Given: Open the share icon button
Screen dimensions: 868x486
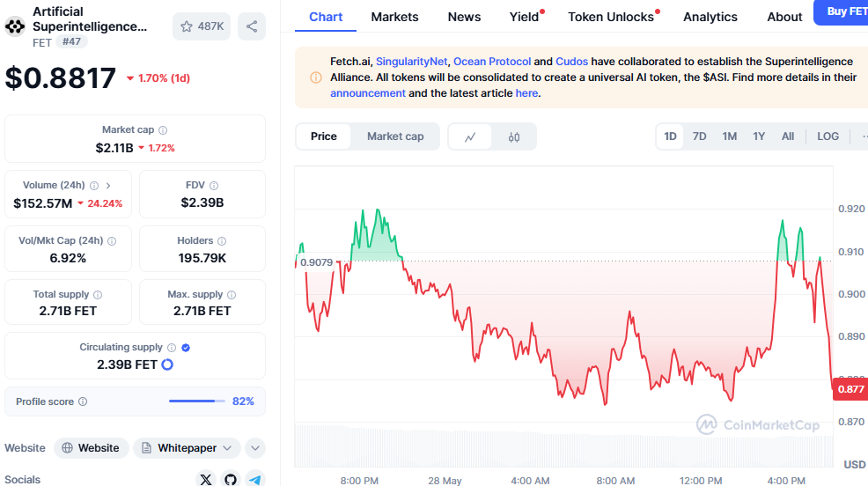Looking at the screenshot, I should click(251, 26).
